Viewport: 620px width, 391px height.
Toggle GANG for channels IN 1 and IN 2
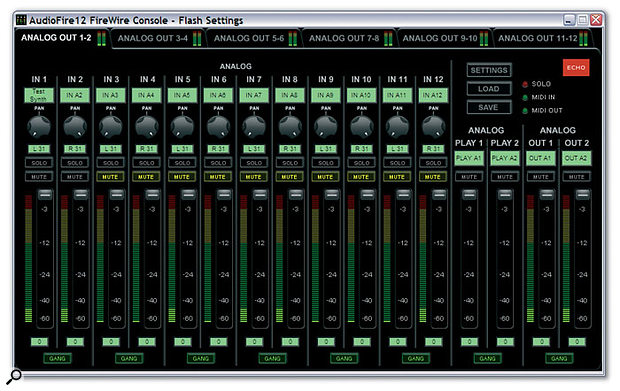[x=57, y=359]
